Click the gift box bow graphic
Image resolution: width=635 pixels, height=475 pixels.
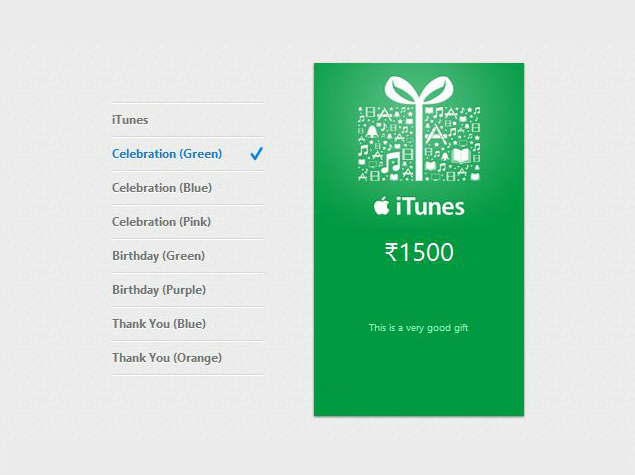tap(419, 90)
